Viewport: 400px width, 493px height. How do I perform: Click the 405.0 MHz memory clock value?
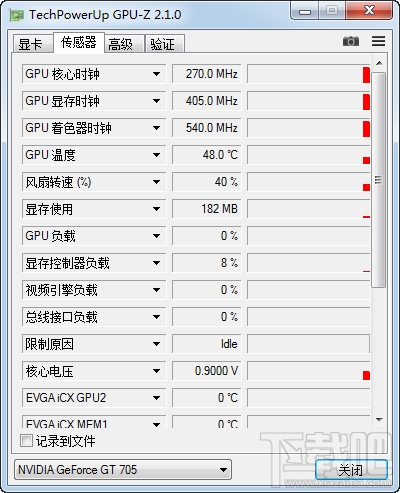coord(207,101)
